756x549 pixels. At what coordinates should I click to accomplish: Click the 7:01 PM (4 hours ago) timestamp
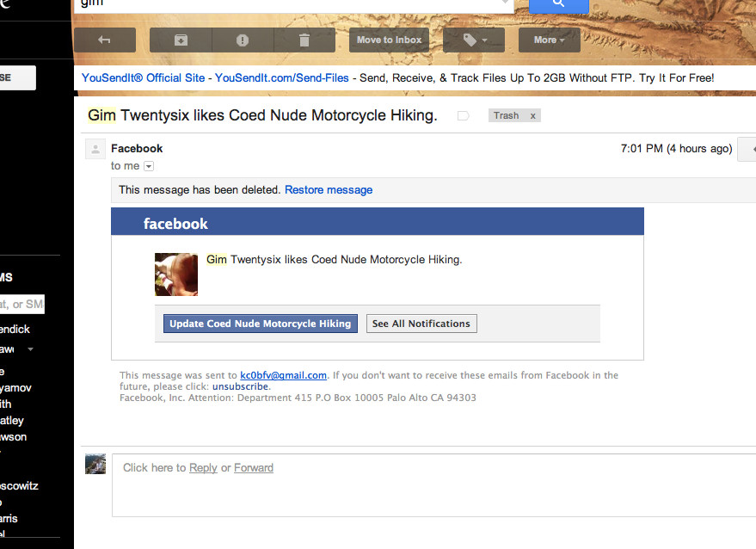click(676, 149)
